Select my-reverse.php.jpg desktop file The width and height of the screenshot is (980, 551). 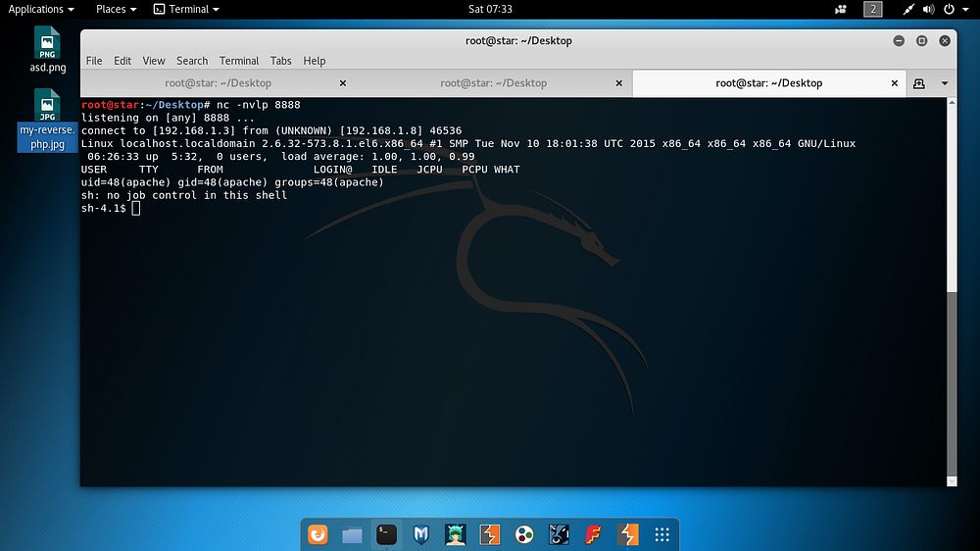point(47,120)
